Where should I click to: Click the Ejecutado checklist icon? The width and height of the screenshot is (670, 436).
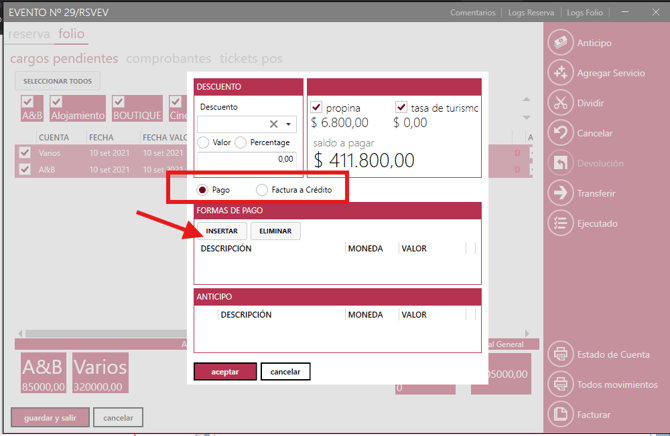point(560,223)
